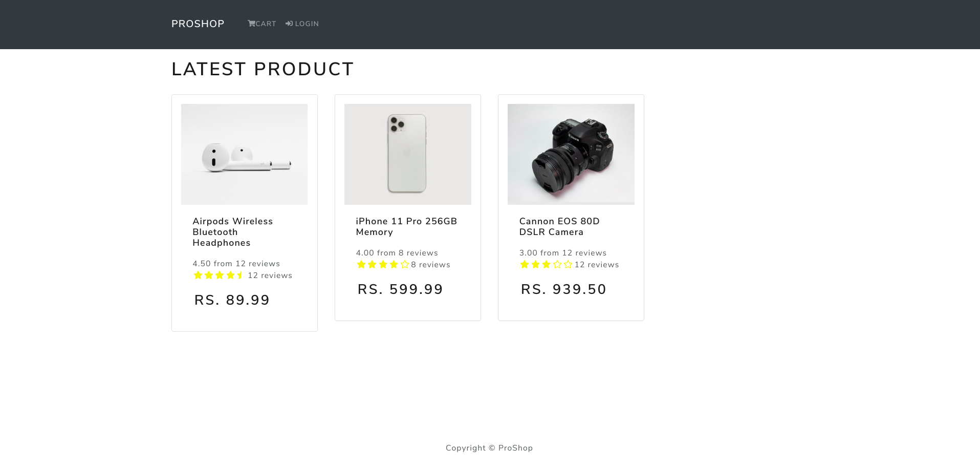Image resolution: width=980 pixels, height=469 pixels.
Task: Click the login arrow icon
Action: pyautogui.click(x=289, y=24)
